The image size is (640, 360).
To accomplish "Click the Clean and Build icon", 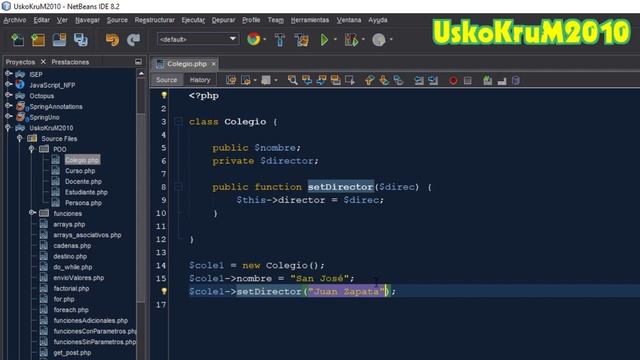I will (x=302, y=40).
